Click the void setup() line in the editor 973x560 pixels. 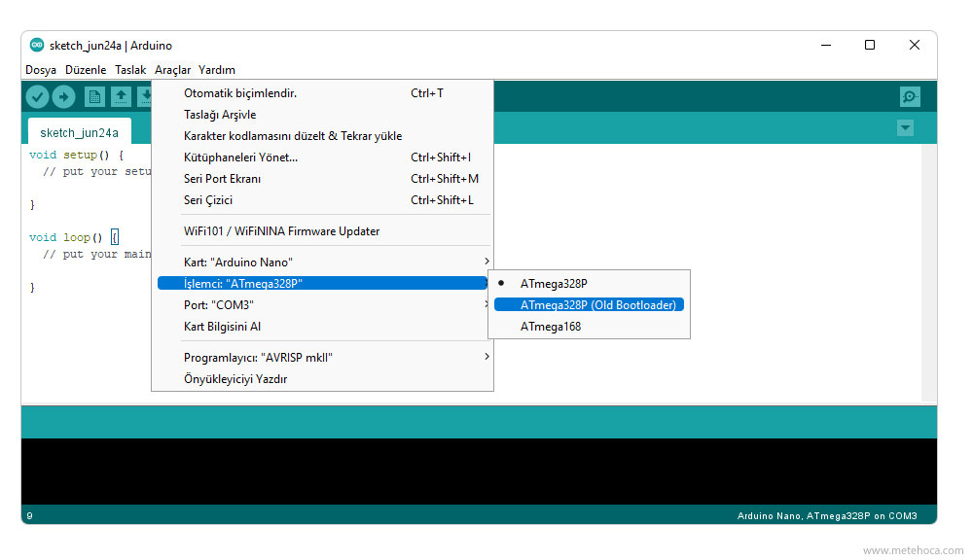(x=76, y=155)
